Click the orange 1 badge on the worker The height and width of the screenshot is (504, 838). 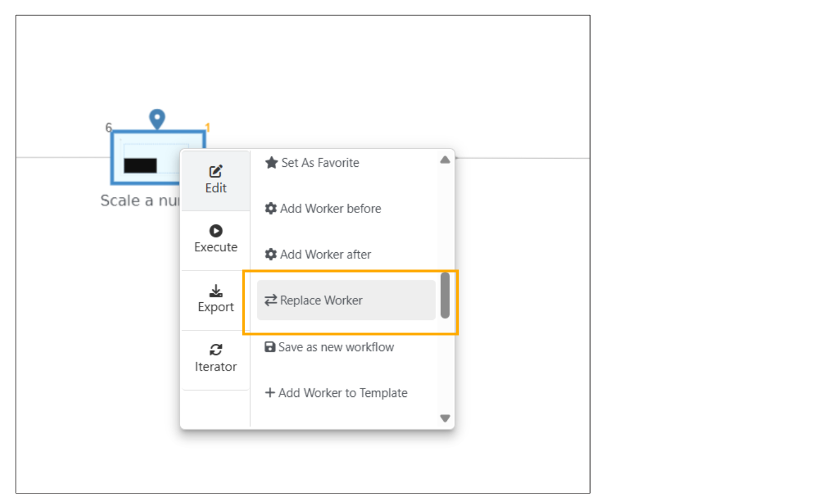[x=207, y=128]
